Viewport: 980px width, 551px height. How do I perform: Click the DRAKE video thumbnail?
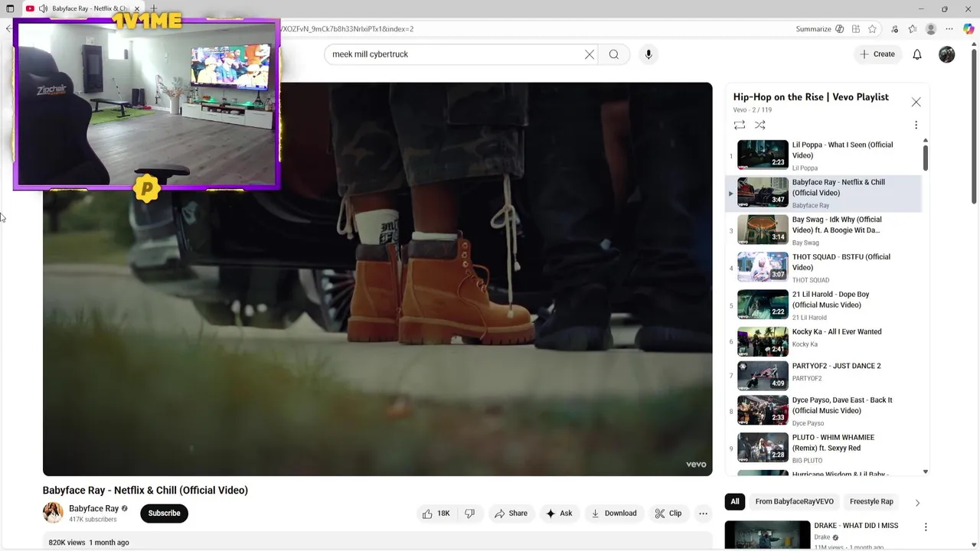[x=767, y=535]
